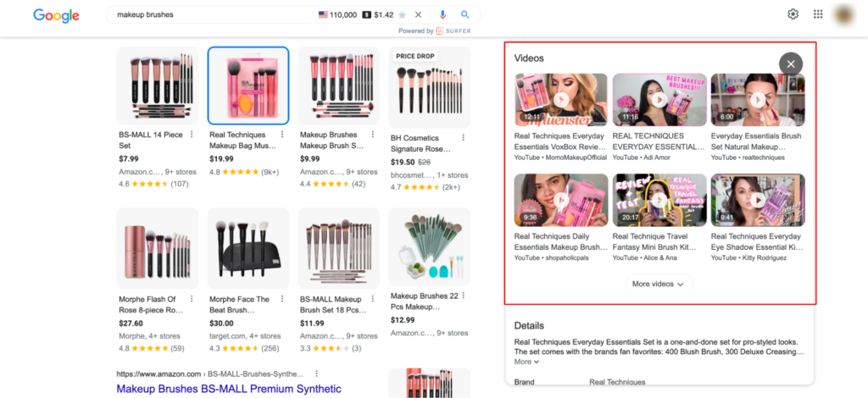Open Morphe Flash Of Rose 8-piece title
The width and height of the screenshot is (868, 398).
click(x=151, y=305)
